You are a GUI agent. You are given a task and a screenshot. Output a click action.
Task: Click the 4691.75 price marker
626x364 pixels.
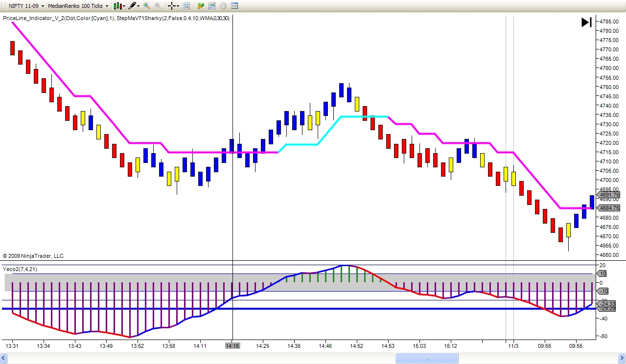[x=609, y=195]
